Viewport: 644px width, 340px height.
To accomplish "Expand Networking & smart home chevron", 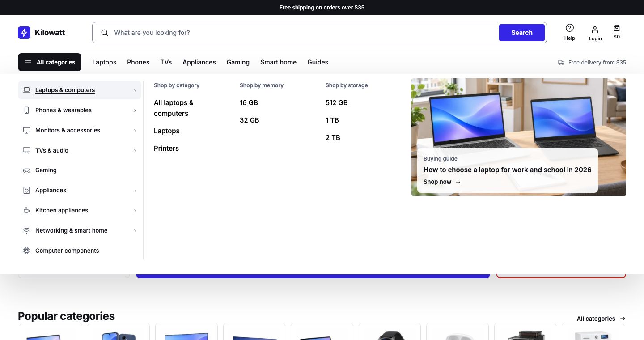I will tap(135, 231).
